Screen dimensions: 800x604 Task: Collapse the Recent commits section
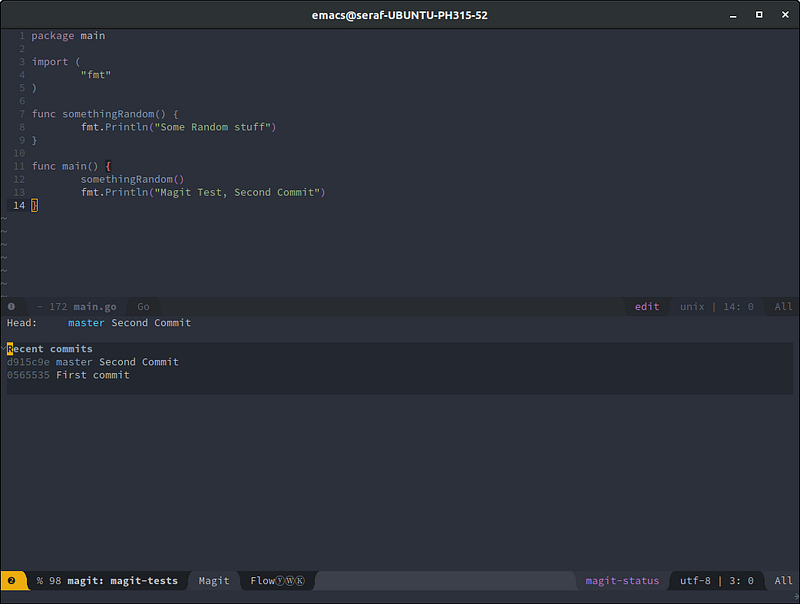click(x=50, y=349)
